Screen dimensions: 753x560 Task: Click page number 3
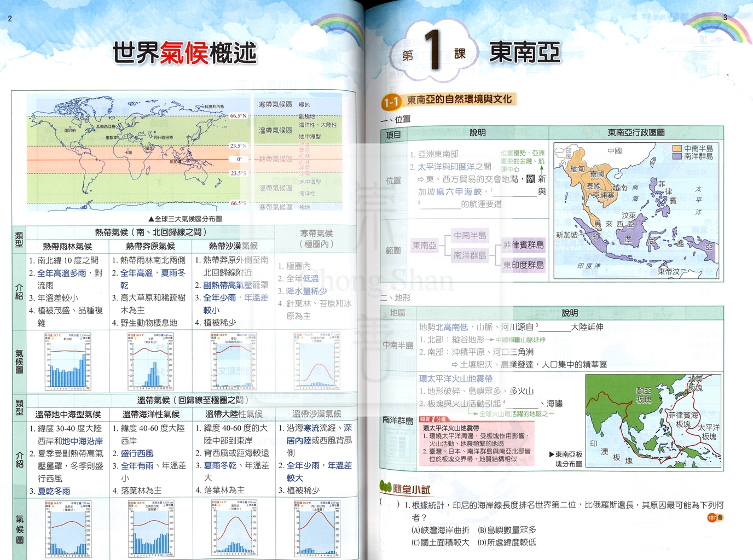coord(725,17)
